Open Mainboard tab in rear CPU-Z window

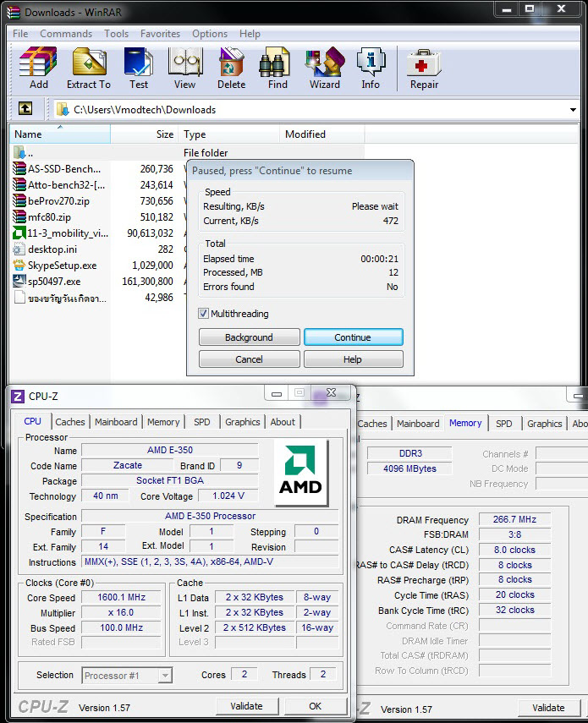418,424
